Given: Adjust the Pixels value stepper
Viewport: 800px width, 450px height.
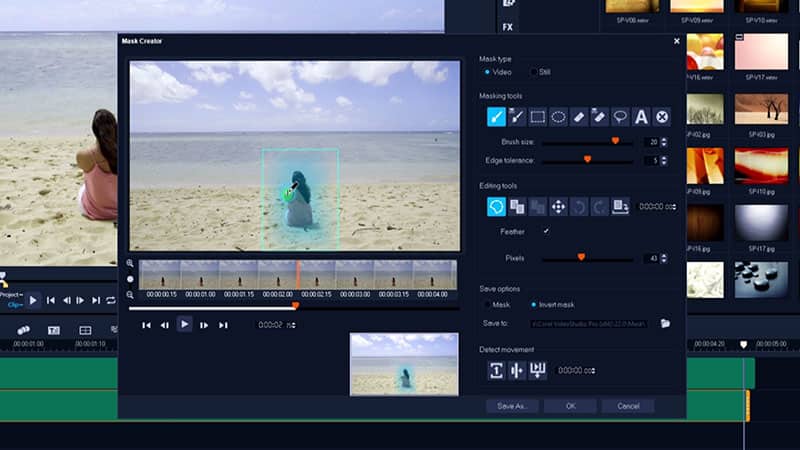Looking at the screenshot, I should point(666,258).
